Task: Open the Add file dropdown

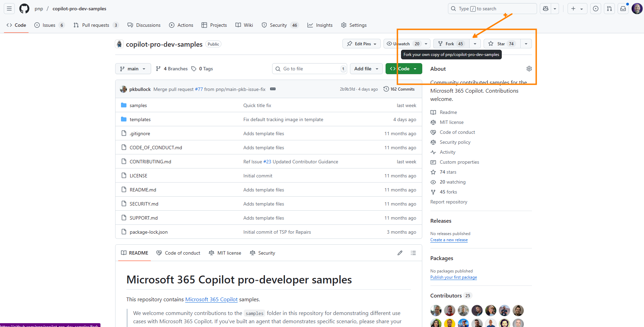Action: coord(366,69)
